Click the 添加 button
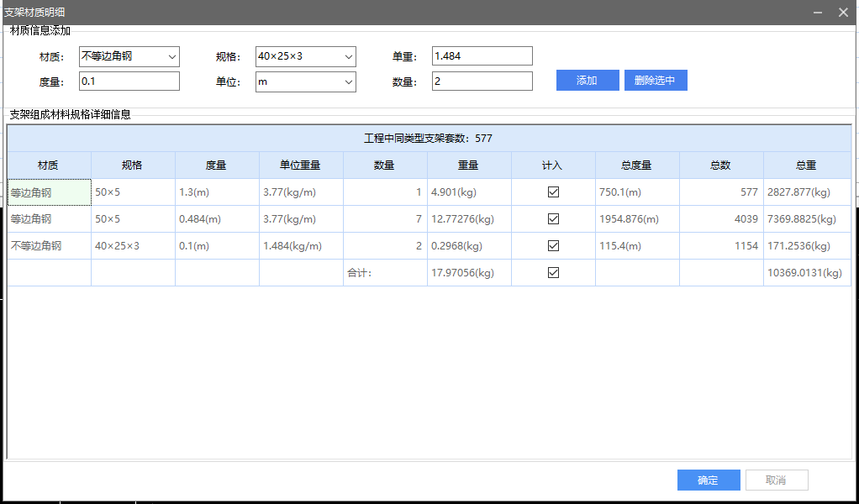Image resolution: width=859 pixels, height=504 pixels. pyautogui.click(x=587, y=81)
